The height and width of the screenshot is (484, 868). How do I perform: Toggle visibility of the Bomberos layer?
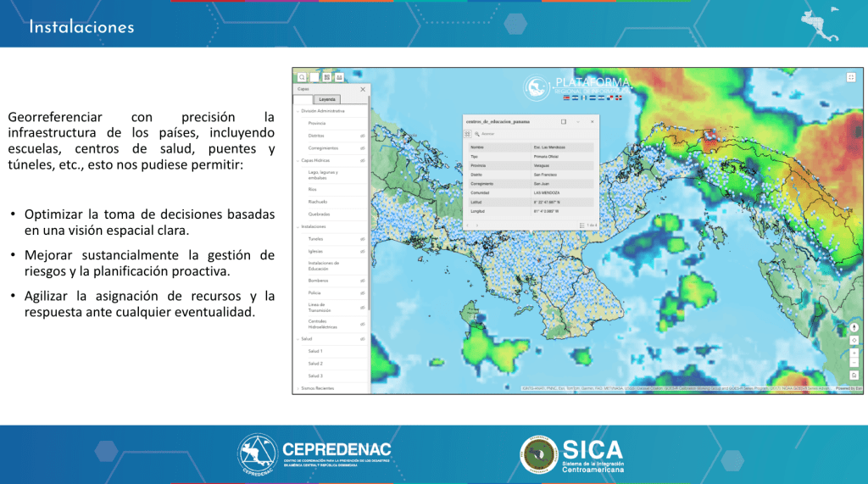(362, 280)
